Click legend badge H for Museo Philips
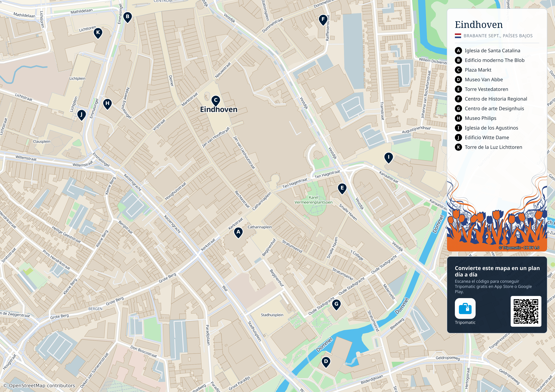 [x=458, y=118]
